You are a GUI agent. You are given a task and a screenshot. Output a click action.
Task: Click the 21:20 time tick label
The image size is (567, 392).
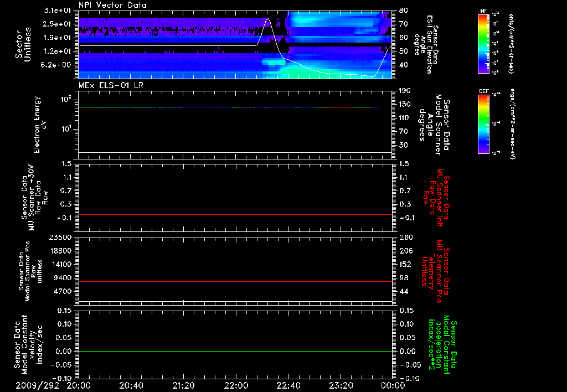[183, 385]
